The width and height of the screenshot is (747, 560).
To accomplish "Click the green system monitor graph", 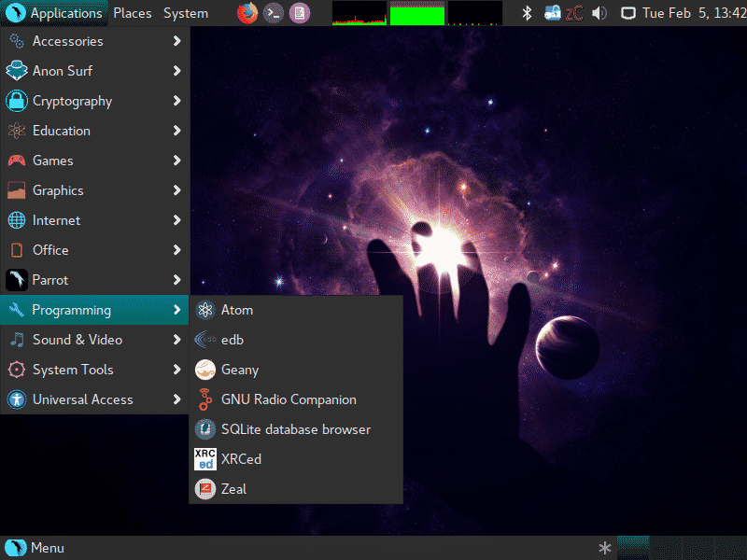I will point(416,14).
